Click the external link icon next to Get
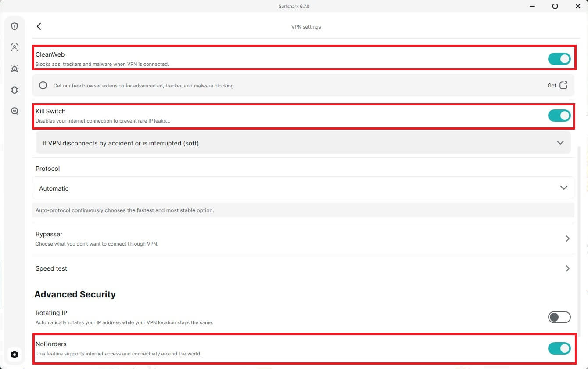This screenshot has width=588, height=369. pos(563,85)
